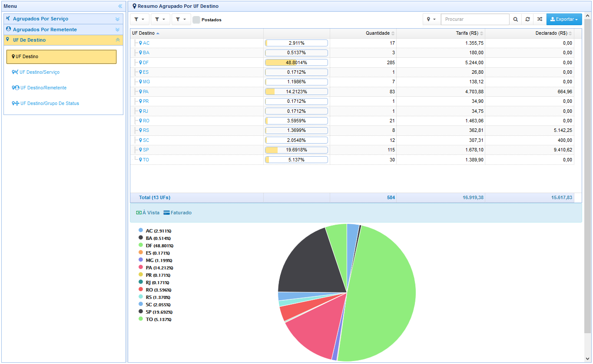Viewport: 593px width, 364px height.
Task: Click the Procurar search field
Action: (475, 20)
